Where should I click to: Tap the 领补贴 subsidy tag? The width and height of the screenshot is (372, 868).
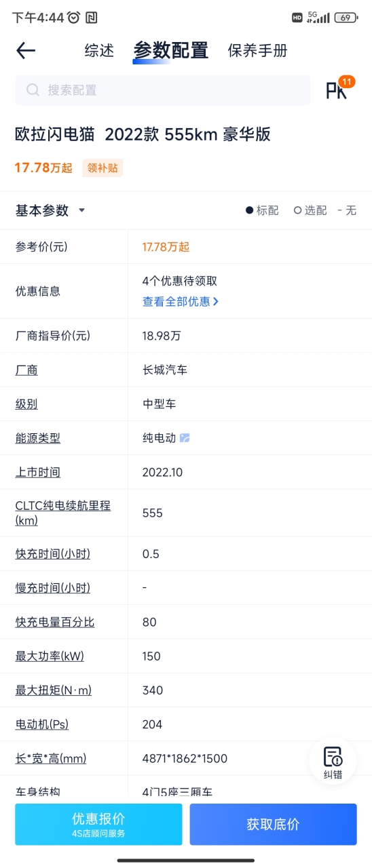coord(103,167)
